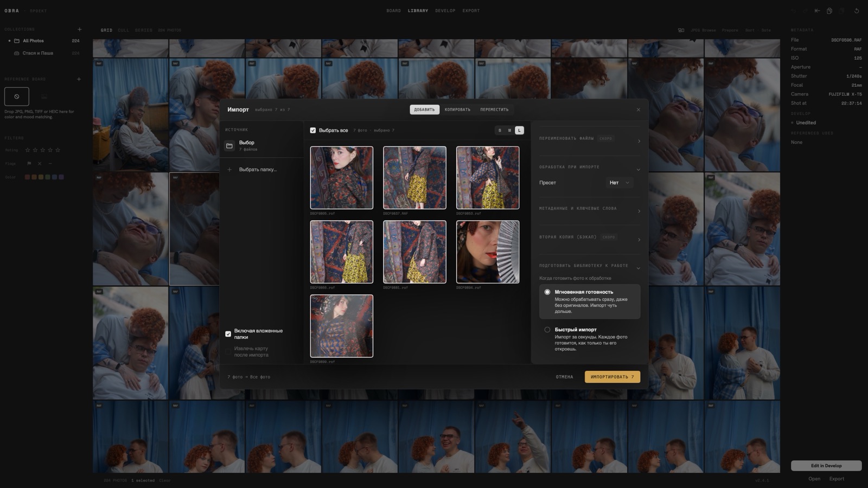
Task: Click the Edit in Develop button
Action: click(x=826, y=466)
